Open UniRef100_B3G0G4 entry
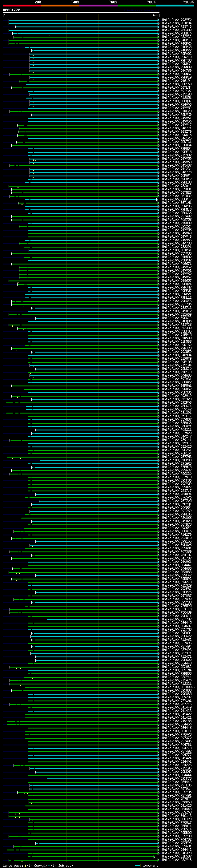The width and height of the screenshot is (197, 868). [x=176, y=145]
